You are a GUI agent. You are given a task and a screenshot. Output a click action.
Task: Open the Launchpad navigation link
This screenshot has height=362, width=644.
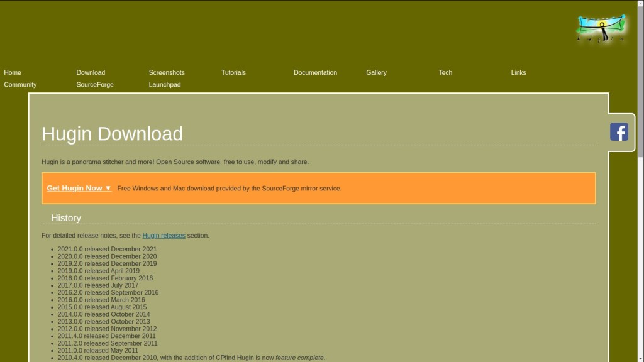(x=165, y=85)
